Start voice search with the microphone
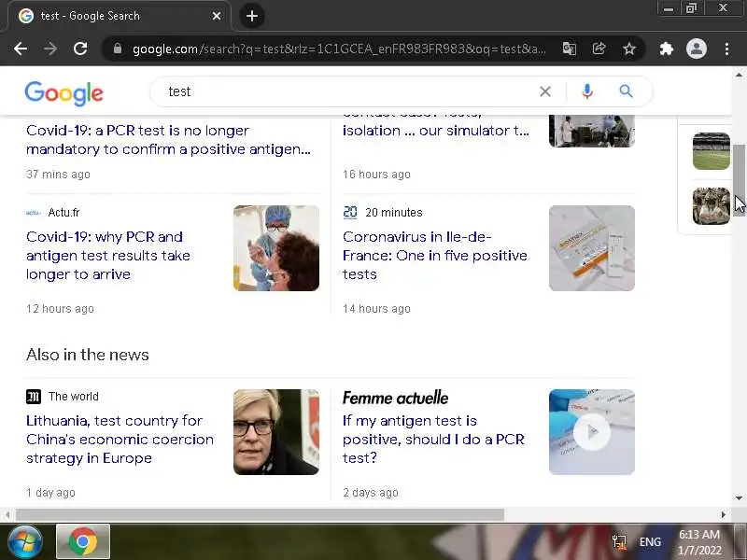 point(587,91)
